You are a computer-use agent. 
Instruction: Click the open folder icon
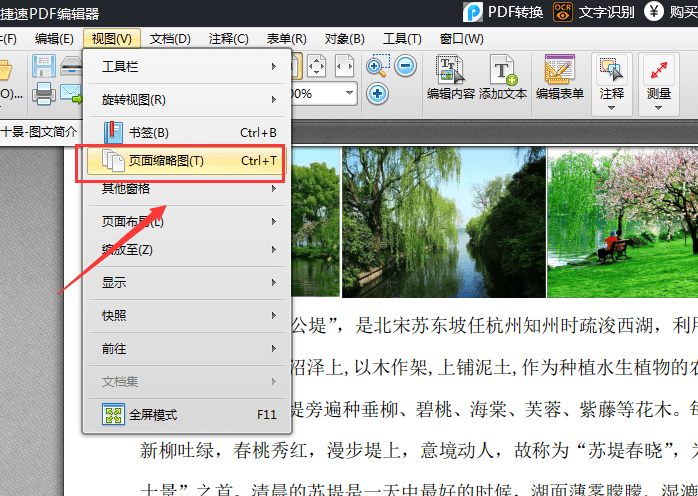[x=5, y=70]
